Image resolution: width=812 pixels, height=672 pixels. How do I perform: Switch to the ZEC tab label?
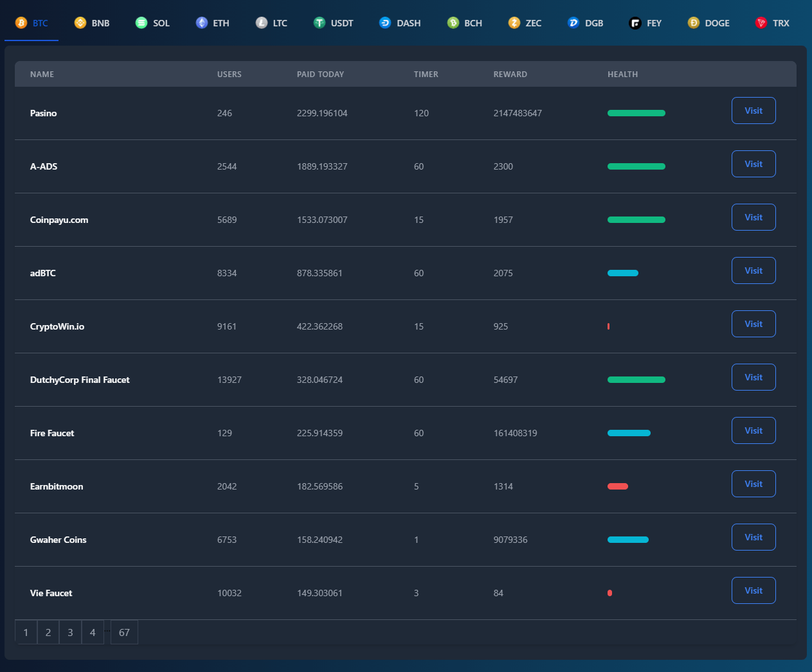(x=534, y=23)
